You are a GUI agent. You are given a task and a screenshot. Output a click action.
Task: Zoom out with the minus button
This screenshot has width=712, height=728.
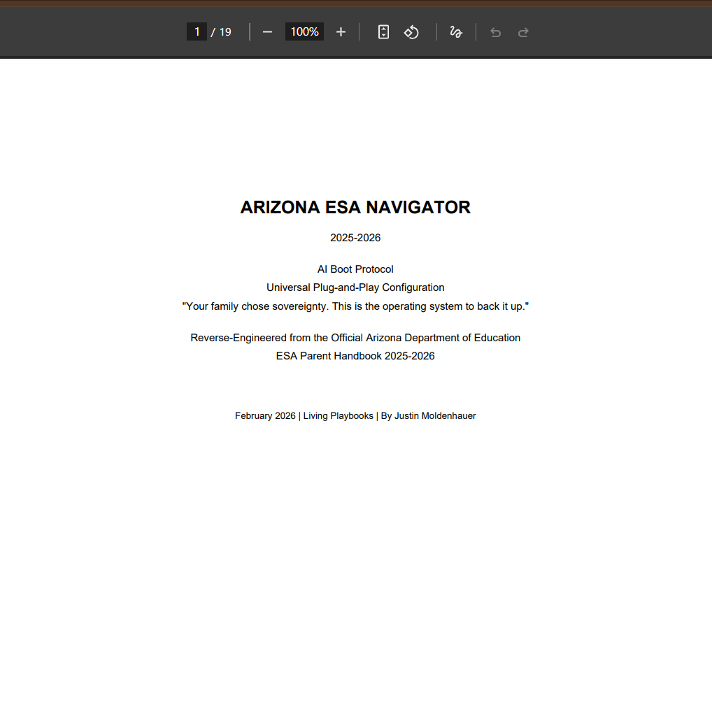pyautogui.click(x=267, y=32)
